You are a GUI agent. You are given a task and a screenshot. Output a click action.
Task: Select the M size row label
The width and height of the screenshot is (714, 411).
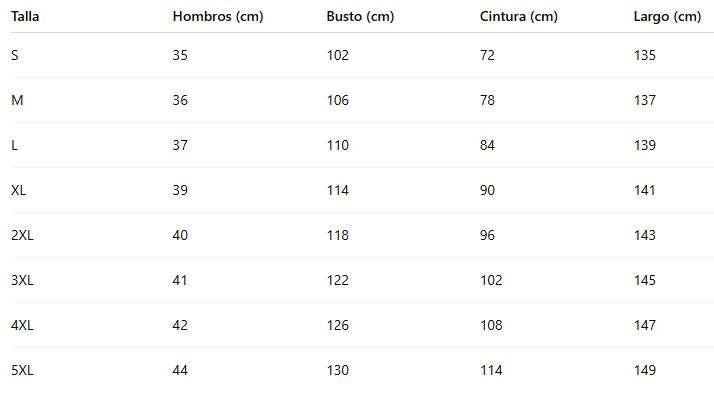point(17,100)
